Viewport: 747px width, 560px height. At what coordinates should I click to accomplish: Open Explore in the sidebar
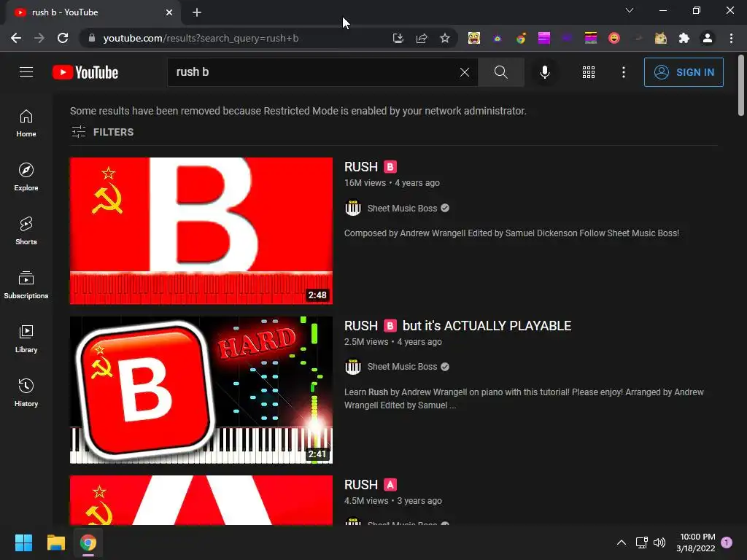pos(26,177)
